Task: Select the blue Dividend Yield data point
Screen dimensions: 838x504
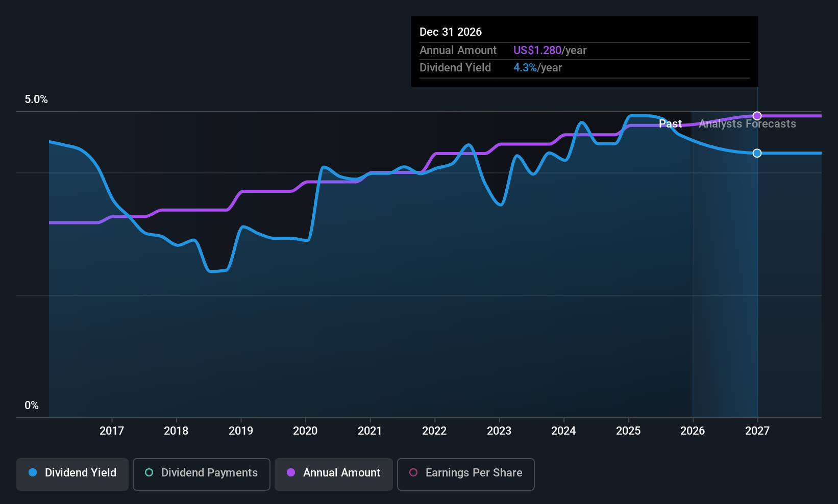Action: pyautogui.click(x=757, y=153)
